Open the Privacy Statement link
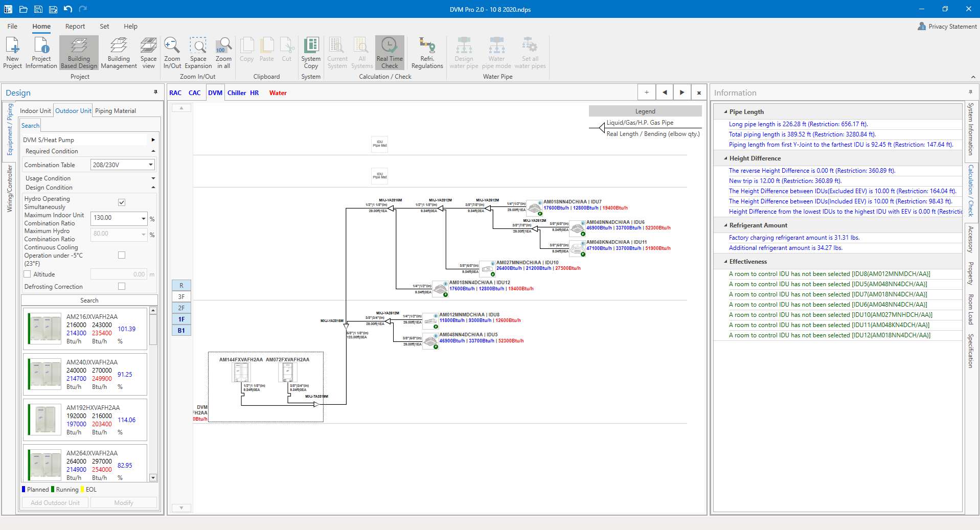Image resolution: width=980 pixels, height=530 pixels. [952, 27]
